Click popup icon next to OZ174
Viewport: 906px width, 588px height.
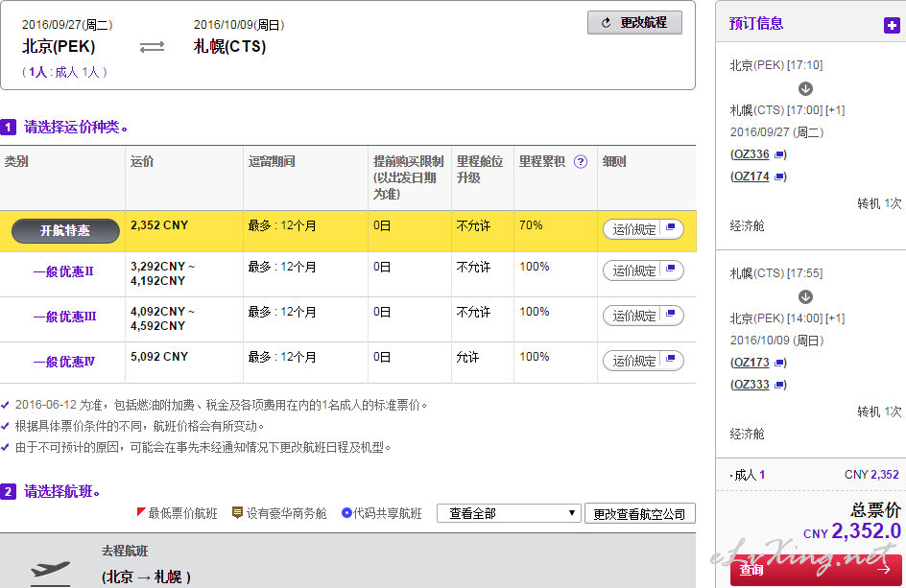pos(779,176)
